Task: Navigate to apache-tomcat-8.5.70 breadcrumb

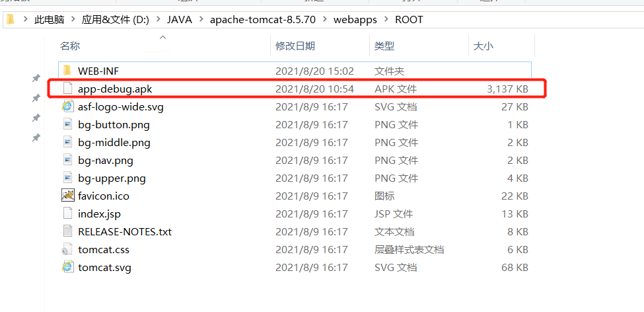Action: tap(263, 20)
